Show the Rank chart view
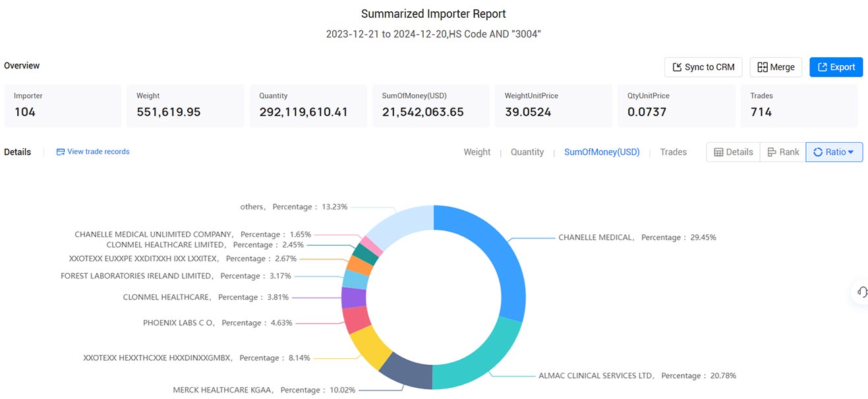This screenshot has height=399, width=868. pyautogui.click(x=783, y=152)
